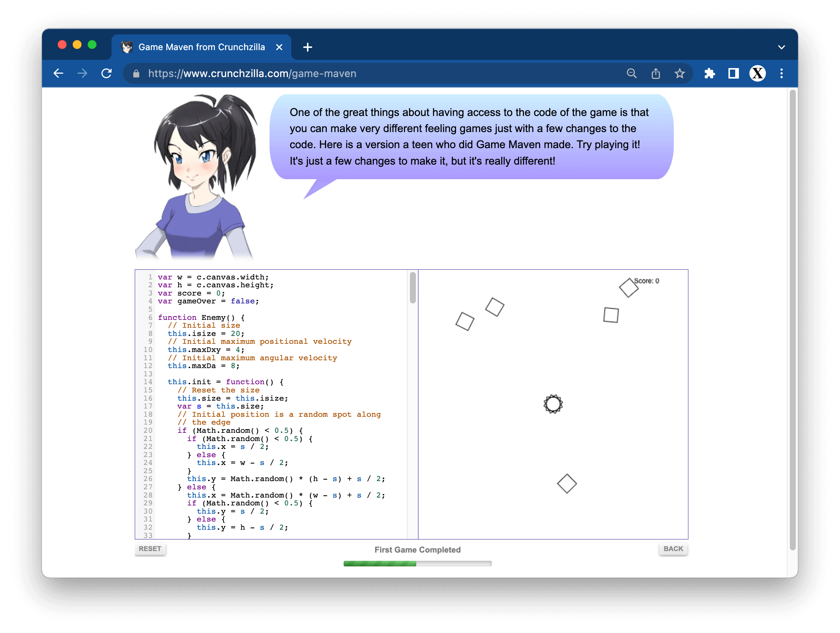This screenshot has width=840, height=633.
Task: Reload the page
Action: pyautogui.click(x=107, y=73)
